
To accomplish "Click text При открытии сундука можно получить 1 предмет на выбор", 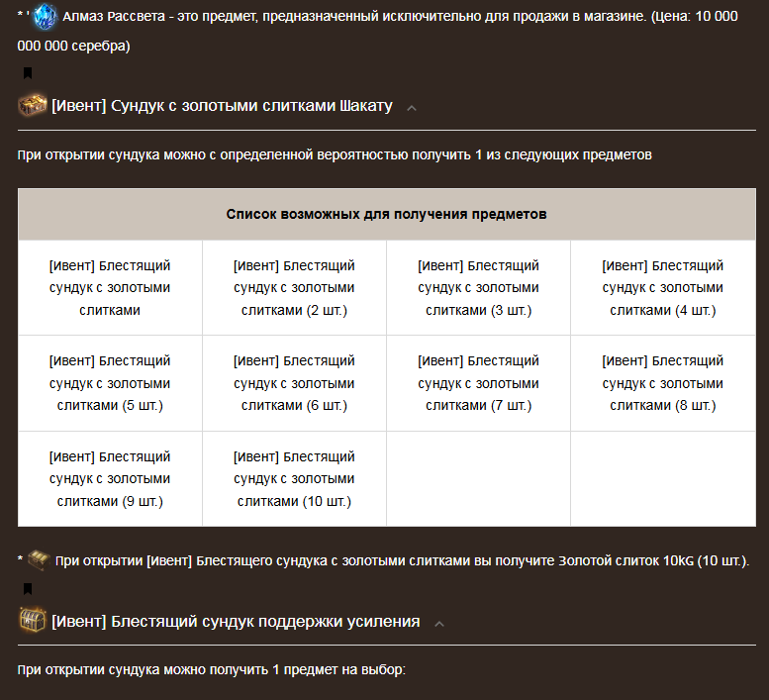I will [x=212, y=669].
